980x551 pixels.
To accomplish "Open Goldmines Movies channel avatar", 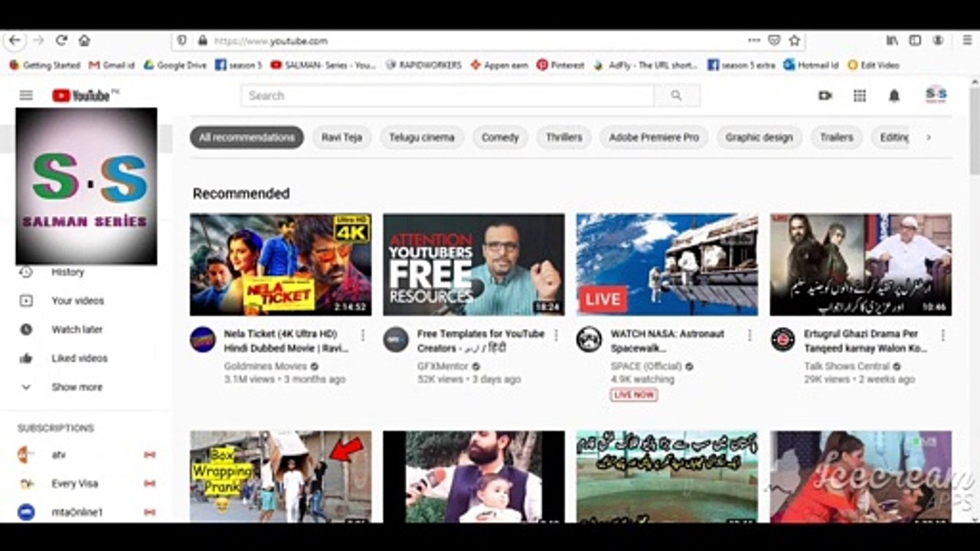I will coord(203,339).
